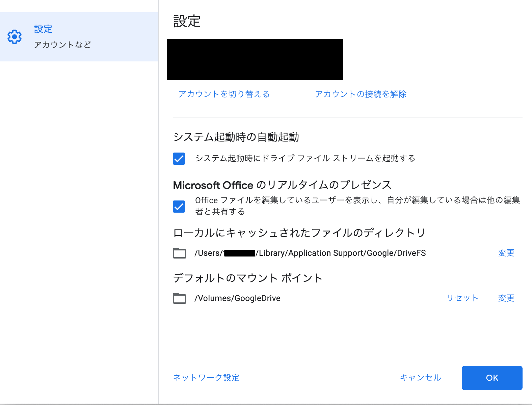Click the アカウントを切り替える link
532x405 pixels.
(x=224, y=94)
